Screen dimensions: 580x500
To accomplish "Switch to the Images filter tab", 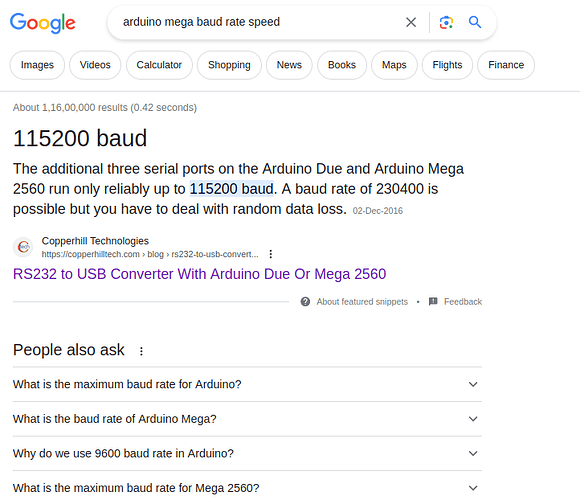I will coord(37,65).
